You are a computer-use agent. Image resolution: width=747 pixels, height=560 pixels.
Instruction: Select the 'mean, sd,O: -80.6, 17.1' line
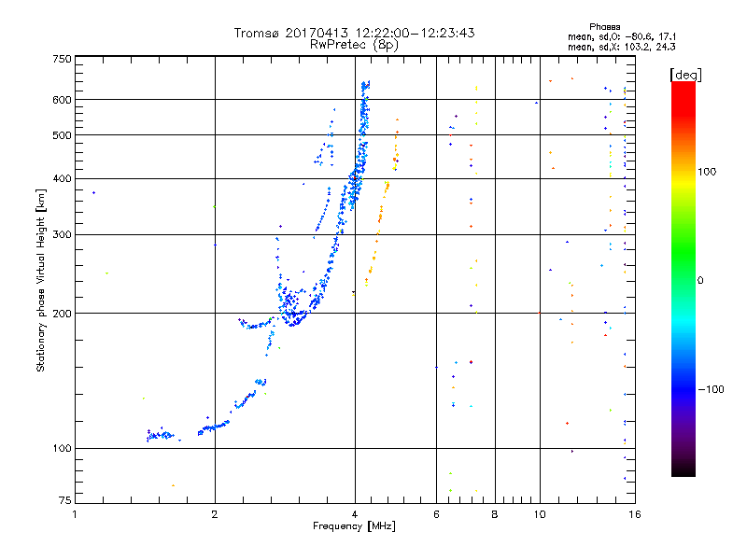coord(622,36)
